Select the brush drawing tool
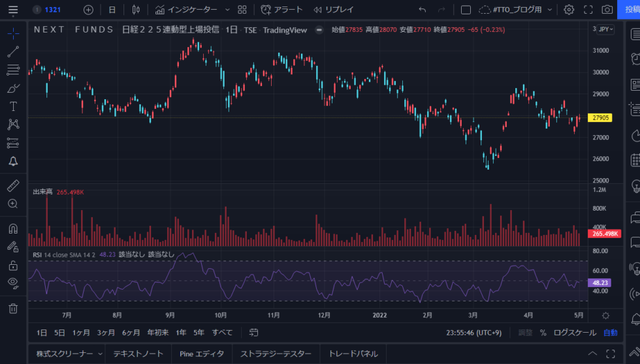 click(13, 88)
